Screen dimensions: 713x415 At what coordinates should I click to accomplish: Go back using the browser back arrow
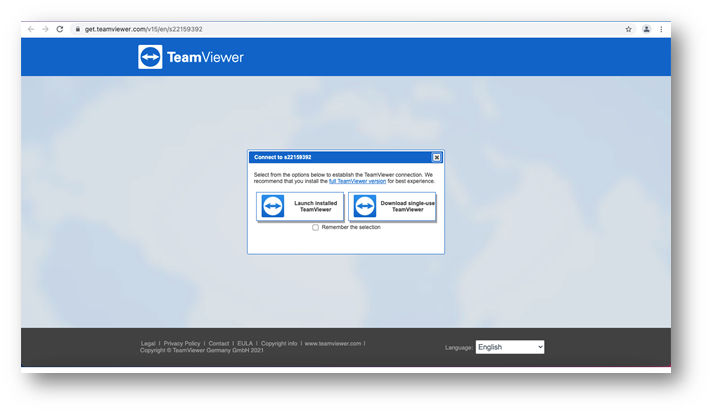point(31,29)
